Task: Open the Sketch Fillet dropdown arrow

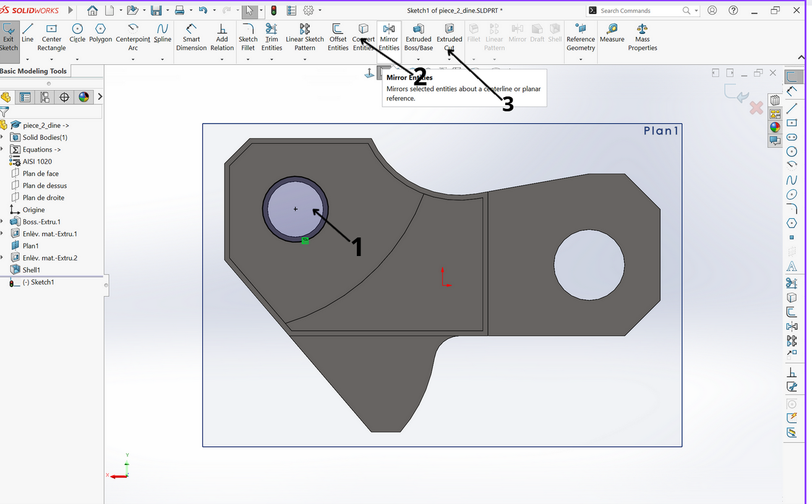Action: tap(248, 59)
